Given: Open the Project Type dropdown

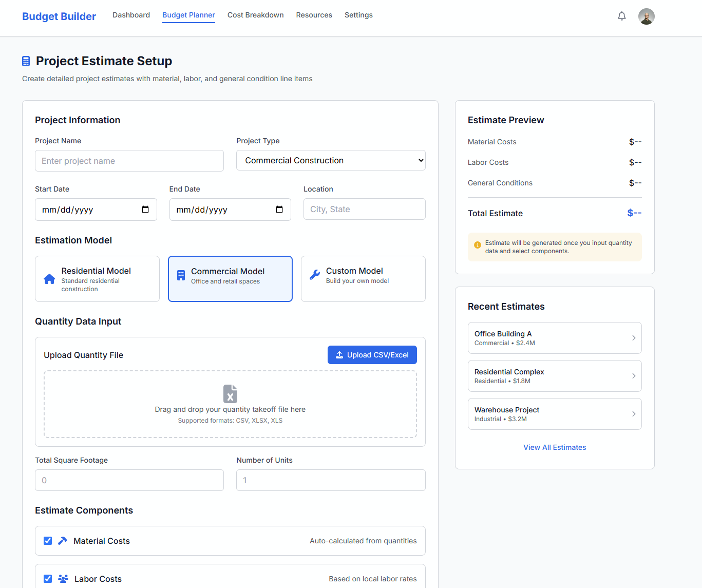Looking at the screenshot, I should point(331,160).
